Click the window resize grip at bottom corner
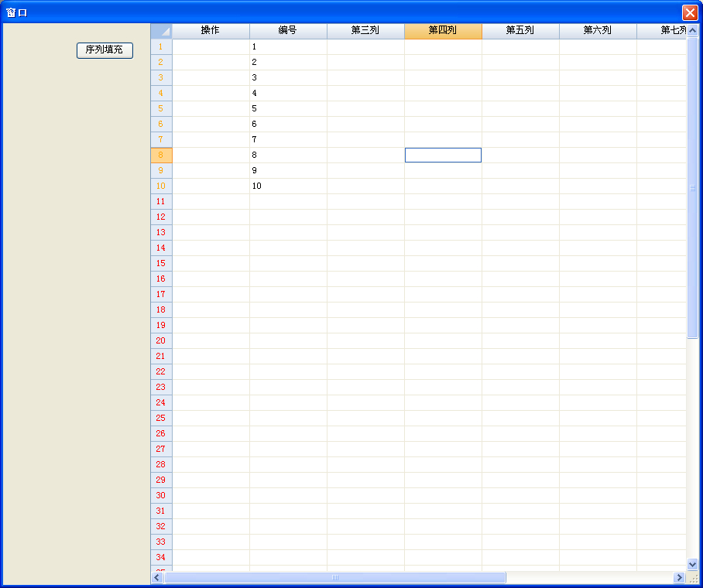703x588 pixels. [693, 578]
